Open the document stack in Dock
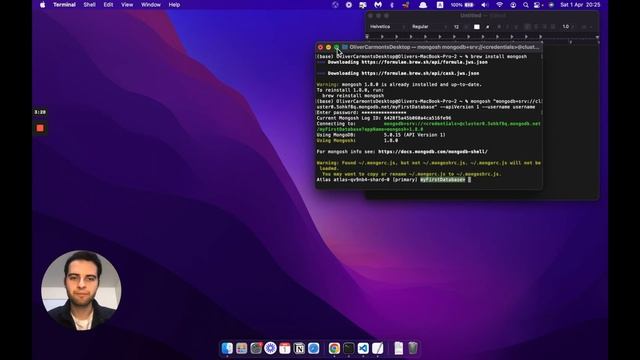640x360 pixels. pos(399,348)
